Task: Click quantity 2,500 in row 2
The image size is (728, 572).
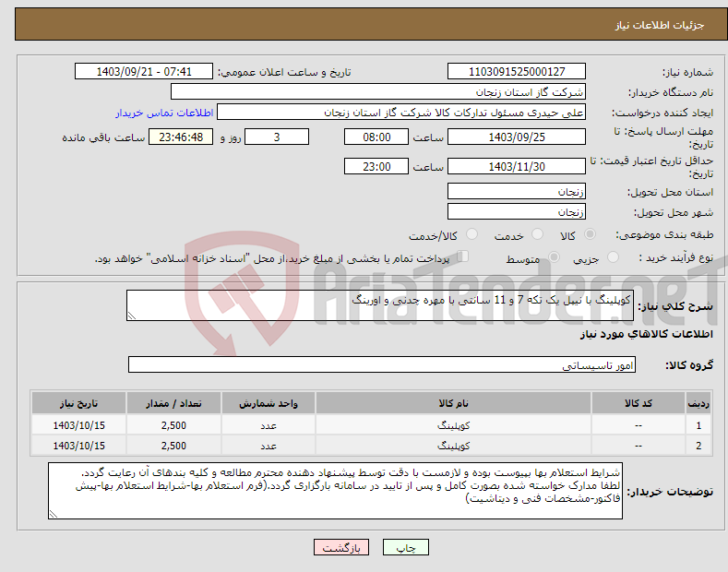Action: click(x=173, y=446)
